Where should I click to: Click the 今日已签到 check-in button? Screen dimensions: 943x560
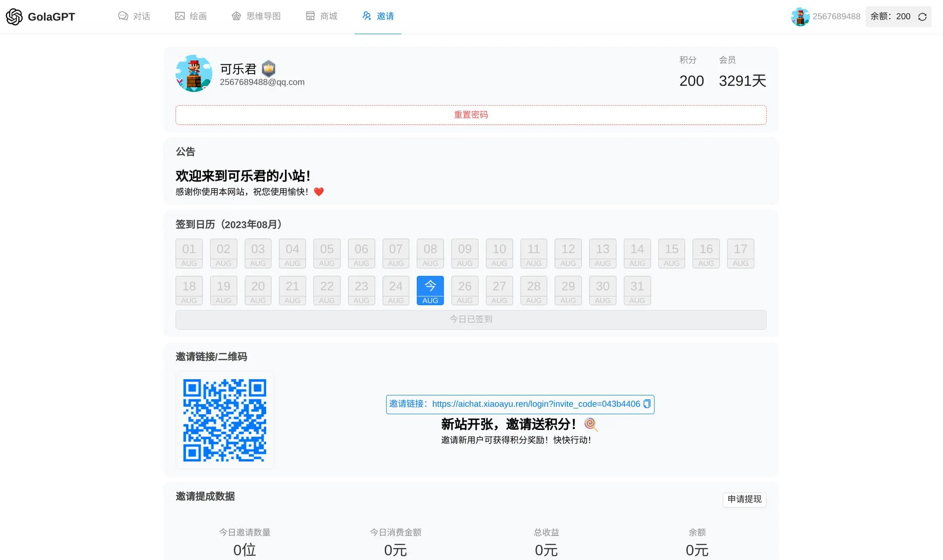tap(471, 319)
